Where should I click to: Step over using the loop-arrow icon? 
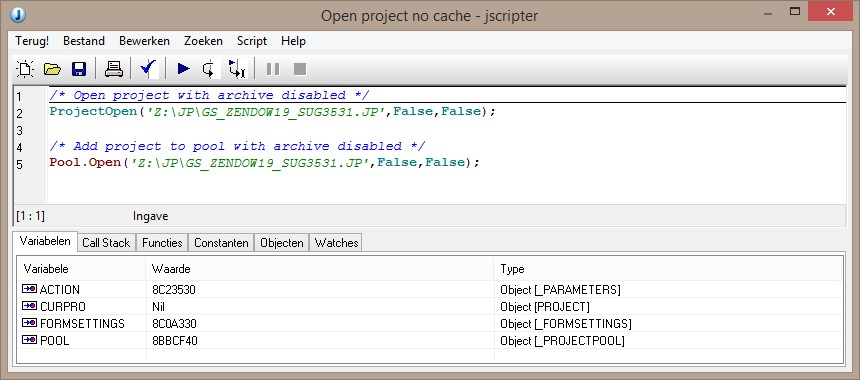(x=209, y=69)
